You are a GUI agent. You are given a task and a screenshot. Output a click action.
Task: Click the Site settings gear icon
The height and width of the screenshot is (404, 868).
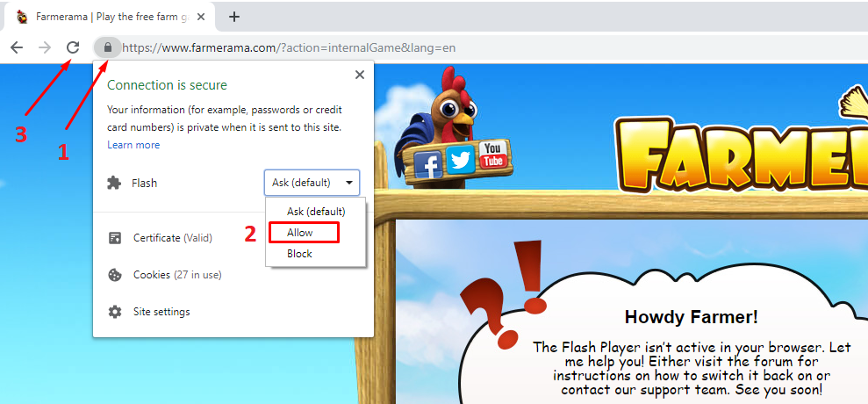tap(115, 312)
